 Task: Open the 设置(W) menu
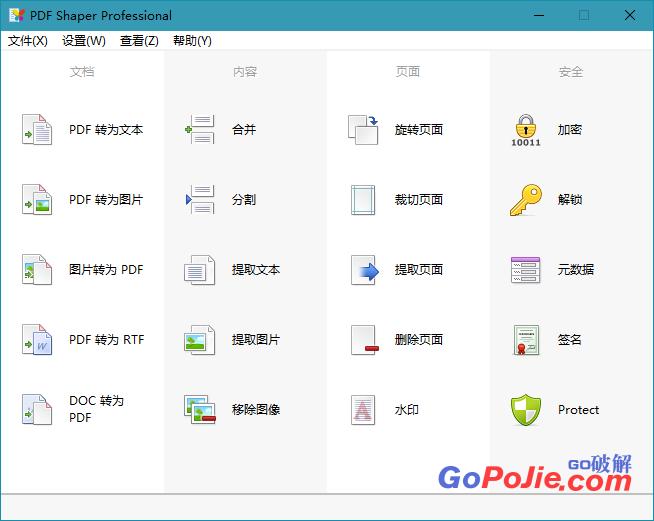click(x=84, y=41)
